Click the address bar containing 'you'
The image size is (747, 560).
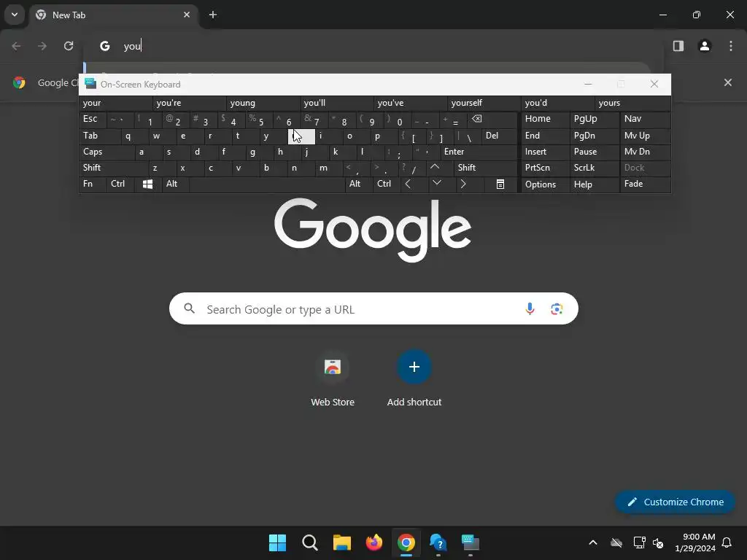point(373,46)
